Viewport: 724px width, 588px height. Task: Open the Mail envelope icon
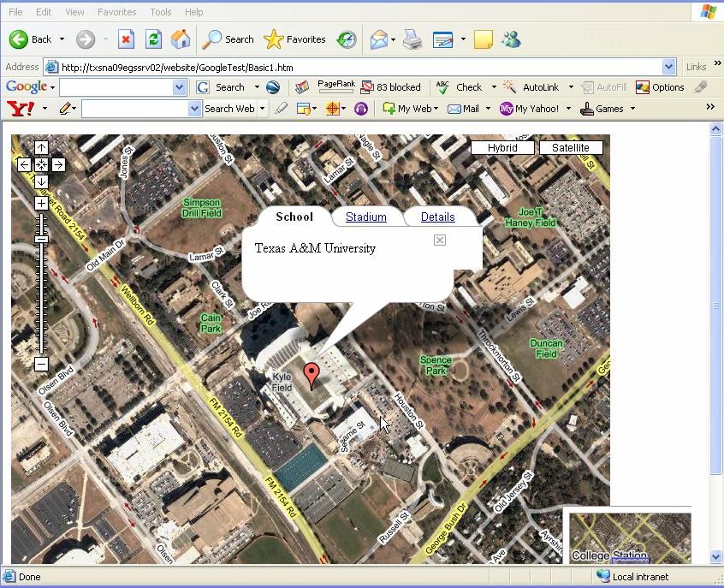point(378,39)
